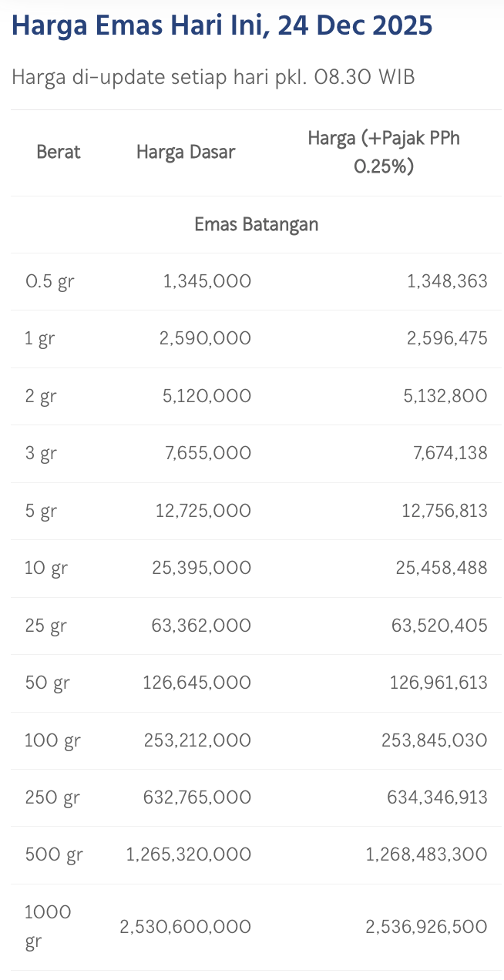The width and height of the screenshot is (504, 980).
Task: Select the 250 gr weight cell
Action: (x=52, y=797)
